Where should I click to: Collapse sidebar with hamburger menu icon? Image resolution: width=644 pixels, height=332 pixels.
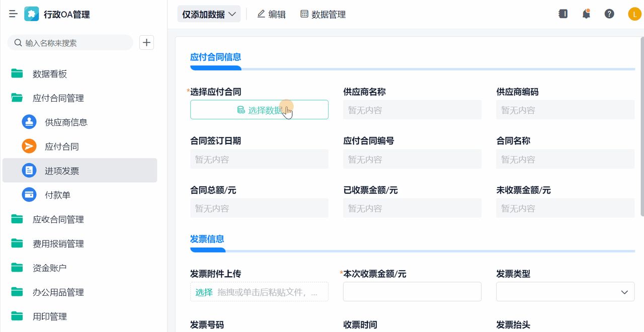pyautogui.click(x=13, y=14)
